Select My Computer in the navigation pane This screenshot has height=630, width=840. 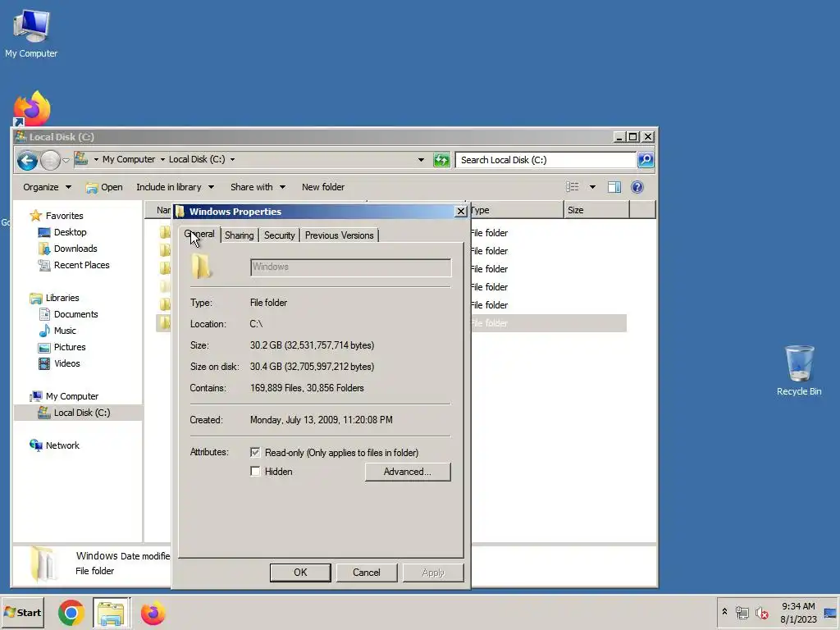coord(72,396)
